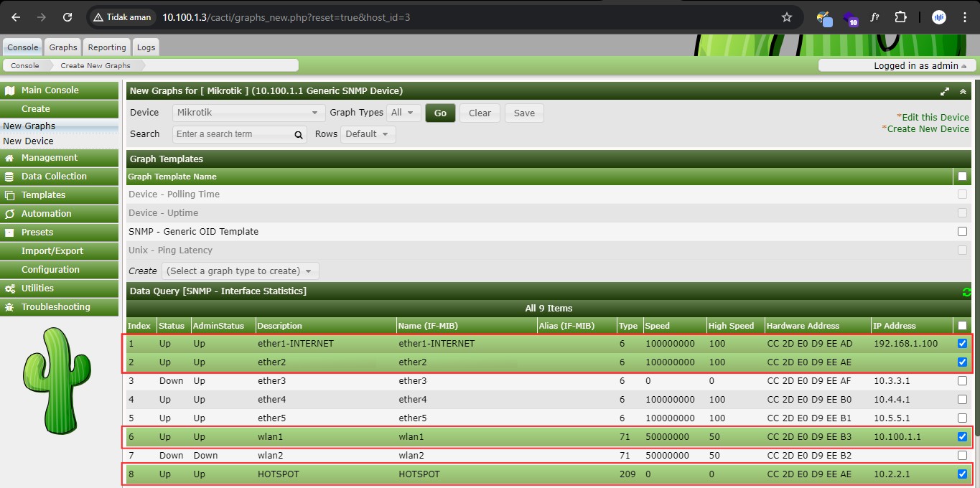The width and height of the screenshot is (980, 488).
Task: Click the search term input field
Action: pos(234,134)
